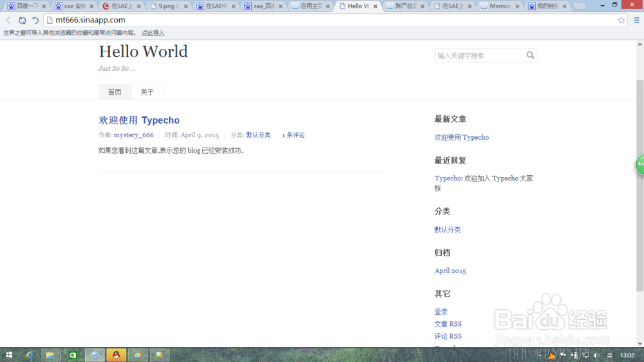Show hidden tray icons arrow
The width and height of the screenshot is (644, 362).
[x=540, y=356]
